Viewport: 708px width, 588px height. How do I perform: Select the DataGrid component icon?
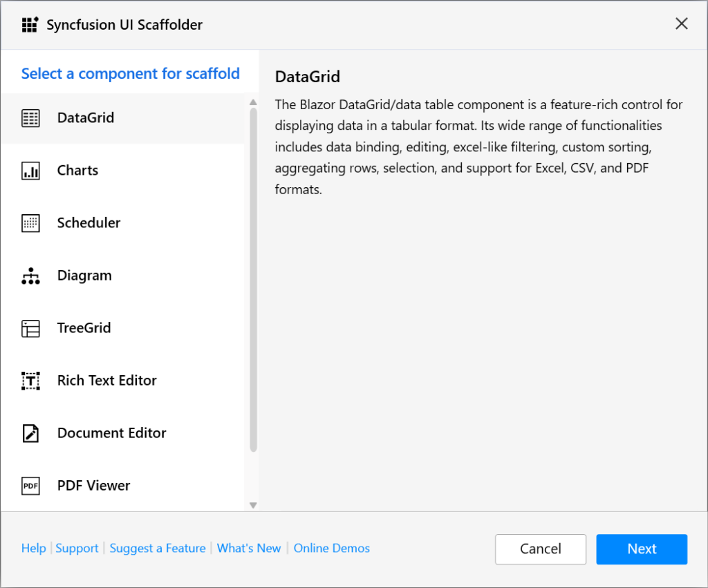[30, 117]
